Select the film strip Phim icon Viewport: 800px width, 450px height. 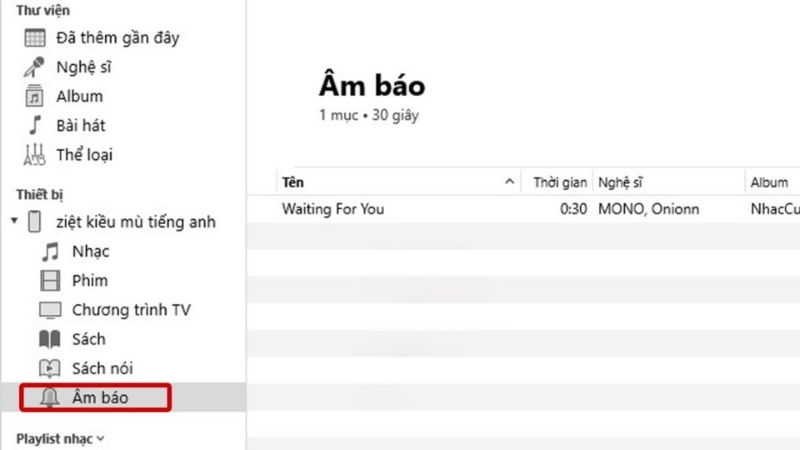coord(50,281)
